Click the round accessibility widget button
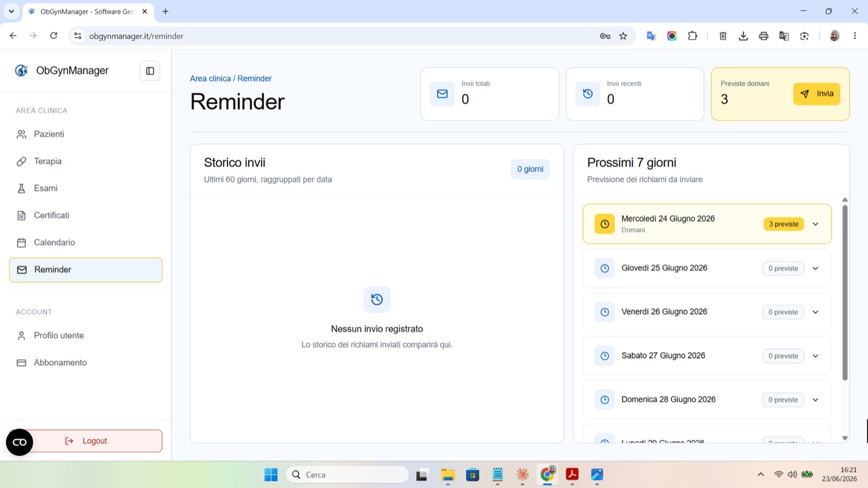Screen dimensions: 868x488 tap(19, 442)
